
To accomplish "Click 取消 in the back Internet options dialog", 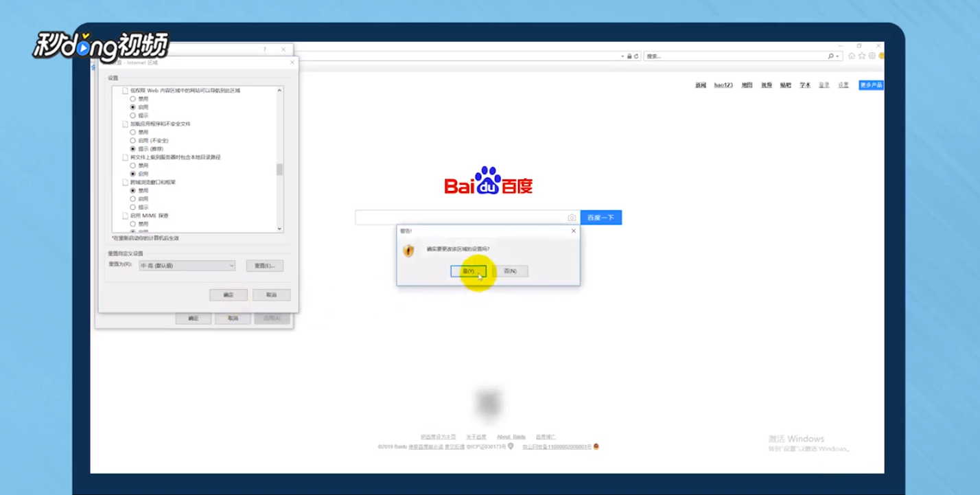I will tap(233, 318).
